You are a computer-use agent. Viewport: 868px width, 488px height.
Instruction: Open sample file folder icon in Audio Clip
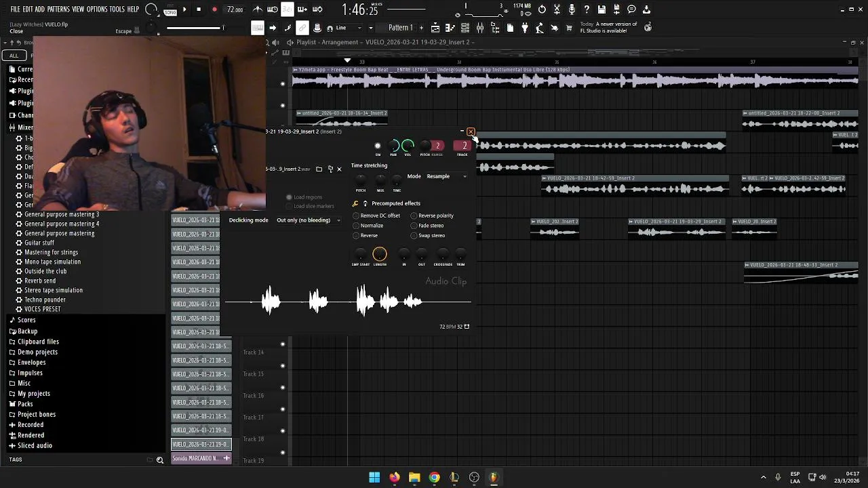(x=319, y=169)
